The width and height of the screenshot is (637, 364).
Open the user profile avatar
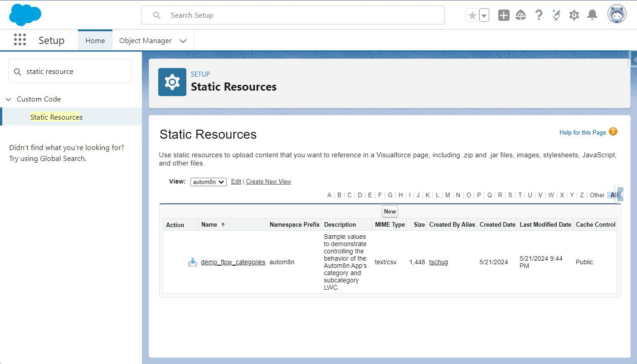coord(617,14)
